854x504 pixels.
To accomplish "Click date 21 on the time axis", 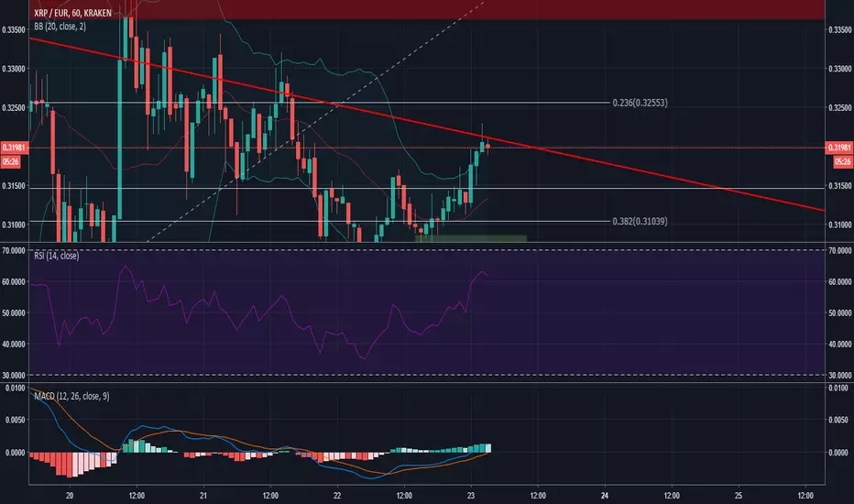I will [203, 495].
